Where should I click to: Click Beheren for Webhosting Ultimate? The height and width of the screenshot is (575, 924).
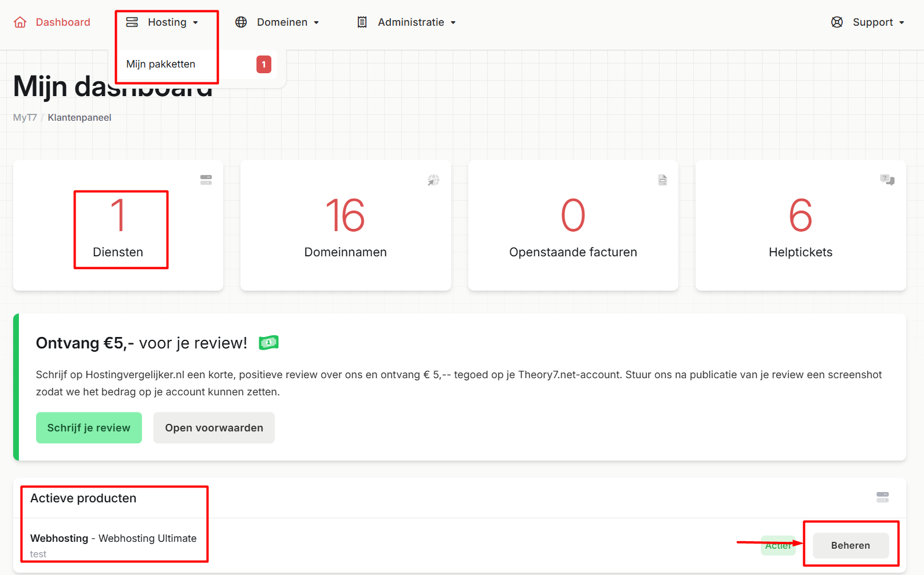coord(850,546)
